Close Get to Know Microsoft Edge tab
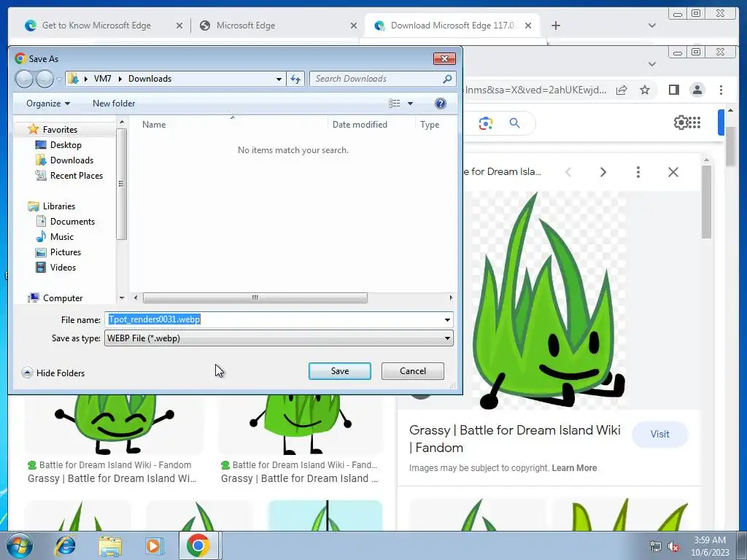Image resolution: width=747 pixels, height=560 pixels. [x=179, y=26]
